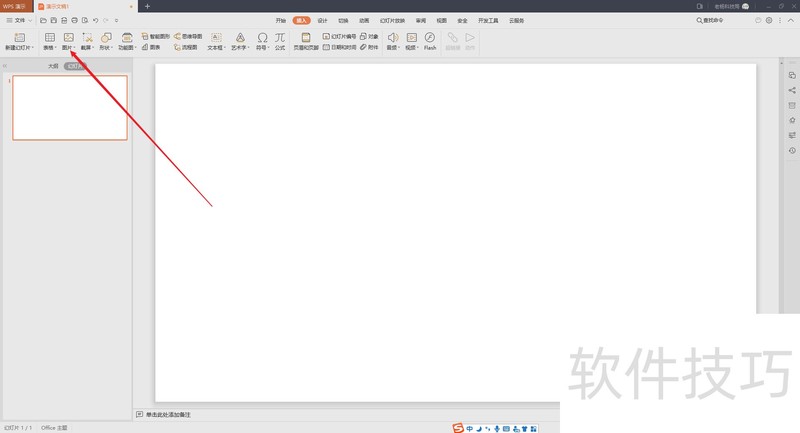Insert 智能图形 smart graphic
The height and width of the screenshot is (433, 800).
click(x=156, y=36)
